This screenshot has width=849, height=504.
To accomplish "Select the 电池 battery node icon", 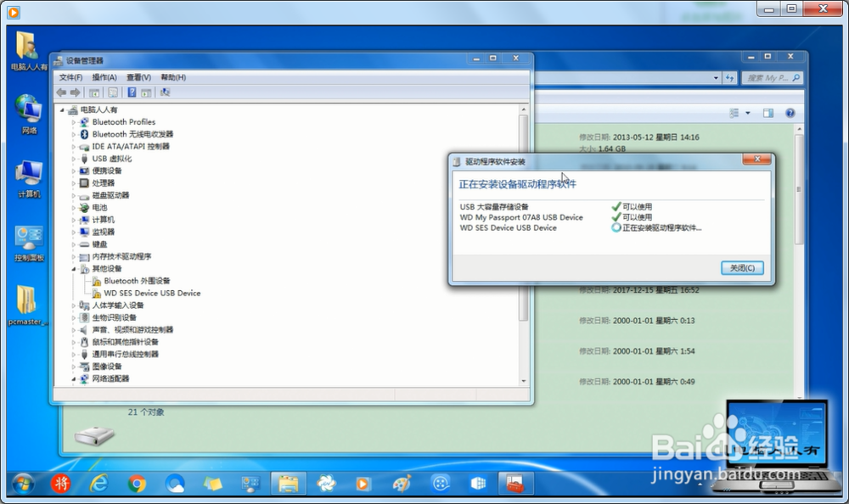I will (x=84, y=207).
